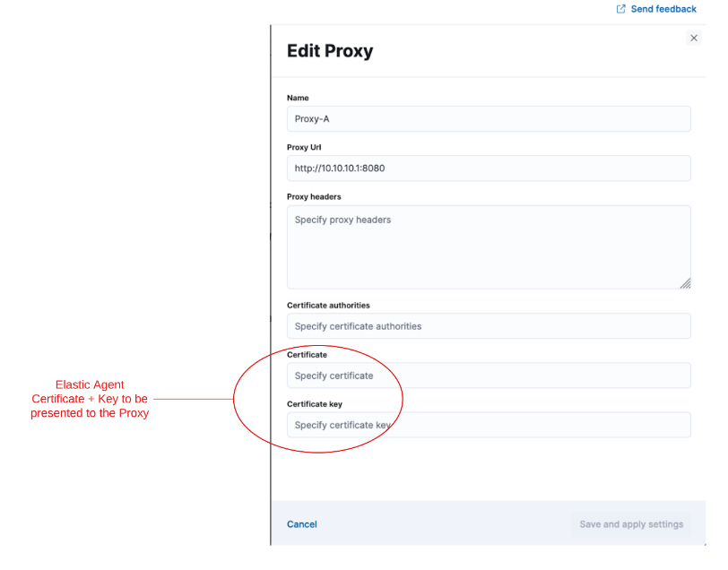
Task: Click the Edit Proxy heading
Action: (330, 51)
